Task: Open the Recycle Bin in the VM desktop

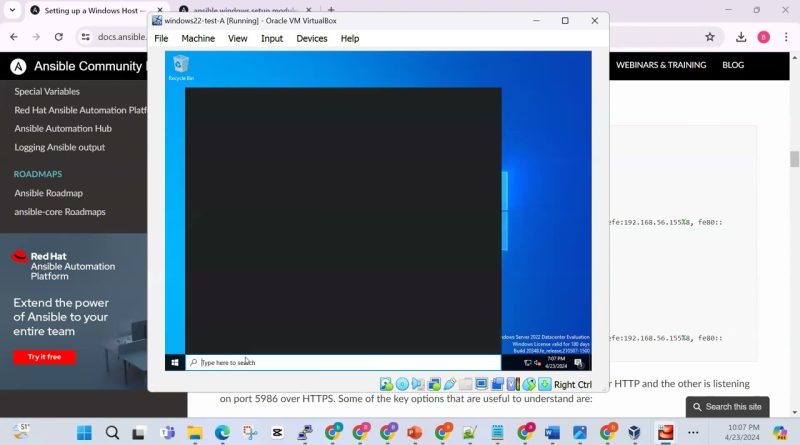Action: (x=181, y=68)
